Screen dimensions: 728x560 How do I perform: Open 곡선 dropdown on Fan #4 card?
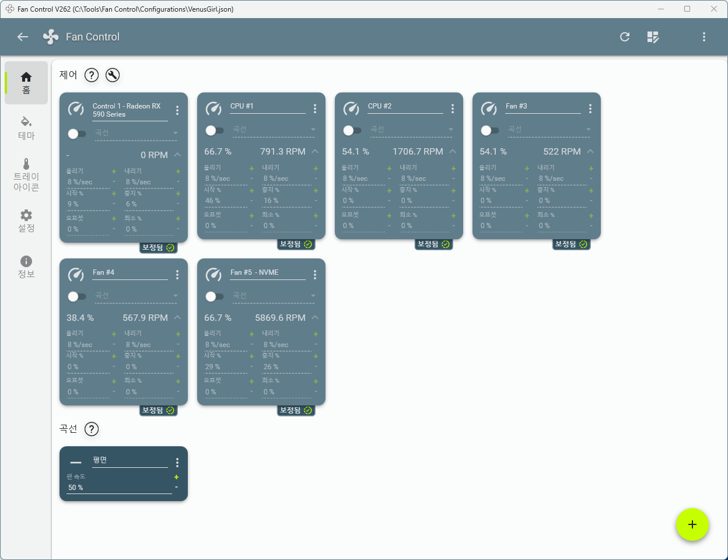click(x=136, y=296)
